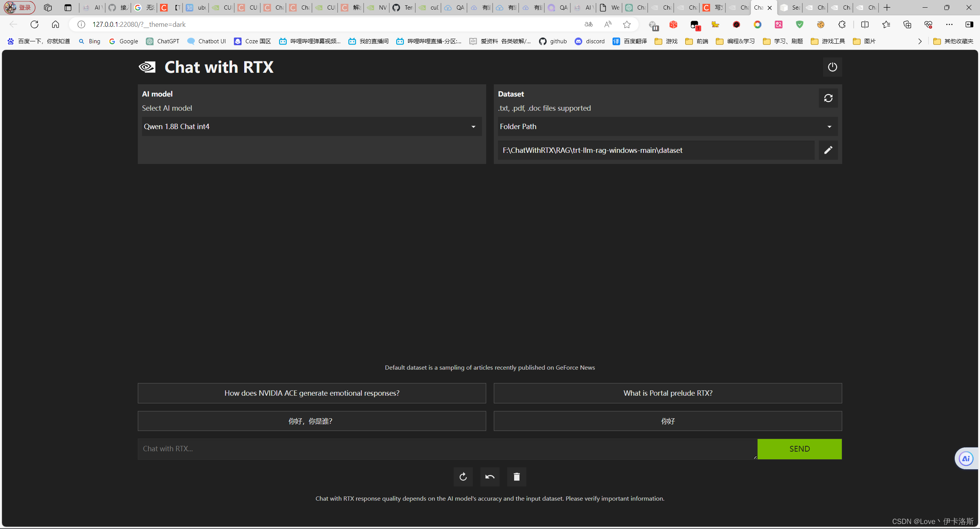Open the green shield extension
Image resolution: width=980 pixels, height=529 pixels.
point(800,25)
